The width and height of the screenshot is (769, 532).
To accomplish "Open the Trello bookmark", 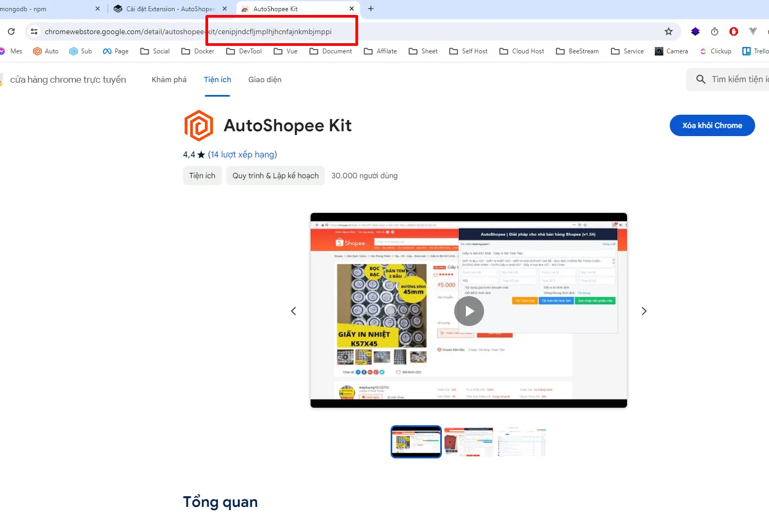I will pos(756,51).
